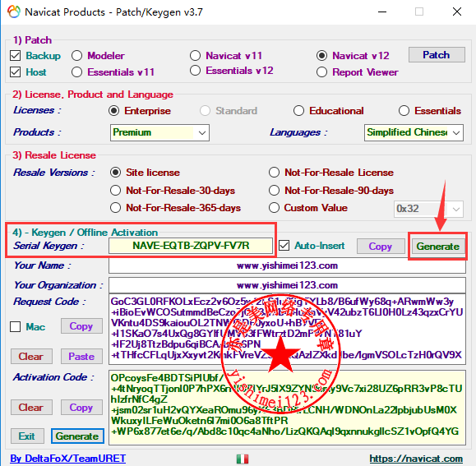Open the By DeltaFoX/TeamURET link
Screen dimensions: 476x466
coord(68,459)
